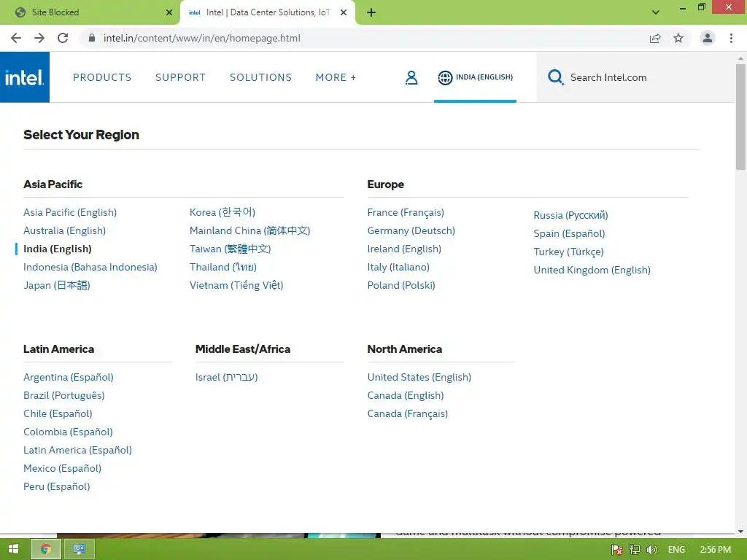Viewport: 747px width, 560px height.
Task: Select Israel region link
Action: [x=226, y=377]
